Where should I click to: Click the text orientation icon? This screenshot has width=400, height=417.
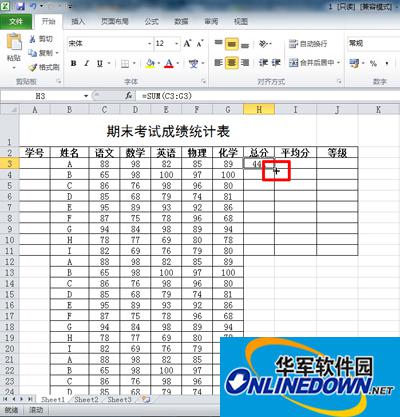263,43
